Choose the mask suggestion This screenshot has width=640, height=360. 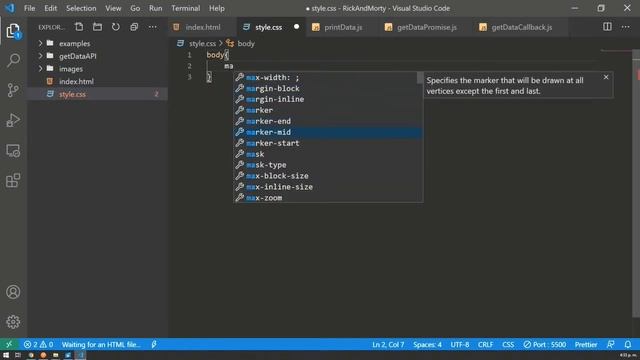tap(327, 154)
